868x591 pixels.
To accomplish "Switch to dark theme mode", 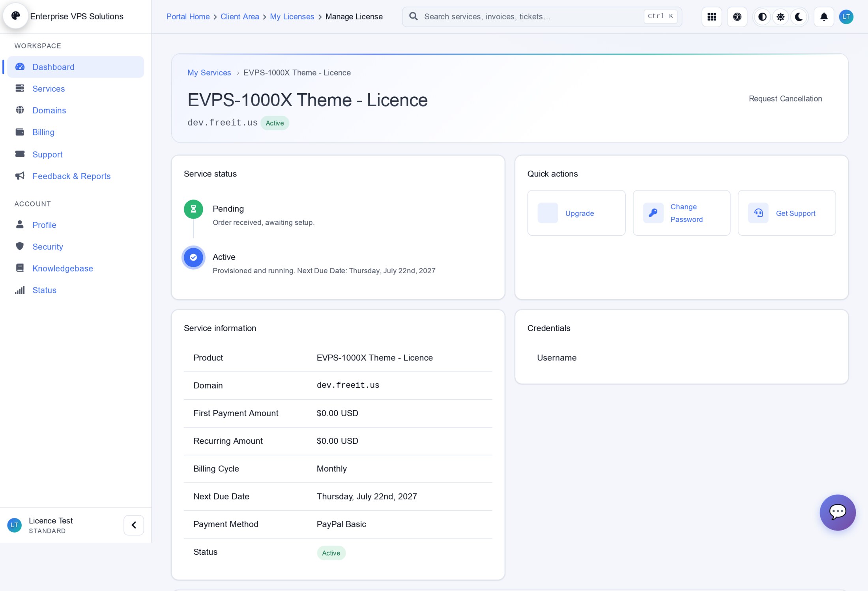I will pyautogui.click(x=799, y=17).
